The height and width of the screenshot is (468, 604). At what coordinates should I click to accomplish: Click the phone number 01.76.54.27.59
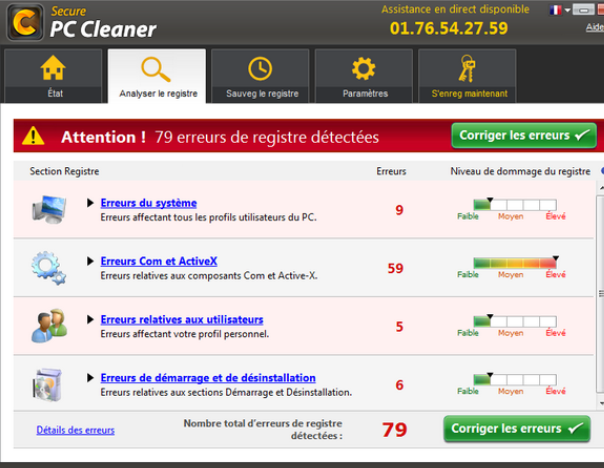[x=449, y=29]
